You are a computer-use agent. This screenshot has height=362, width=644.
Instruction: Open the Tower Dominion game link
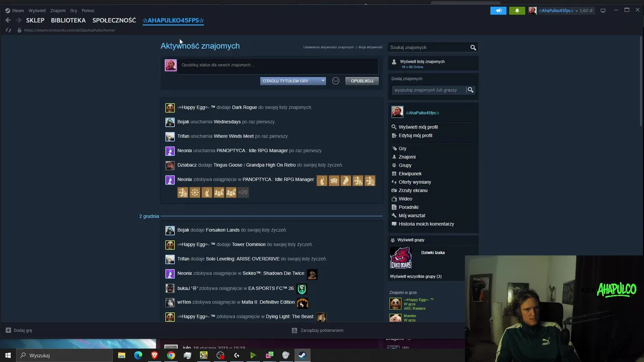point(249,245)
